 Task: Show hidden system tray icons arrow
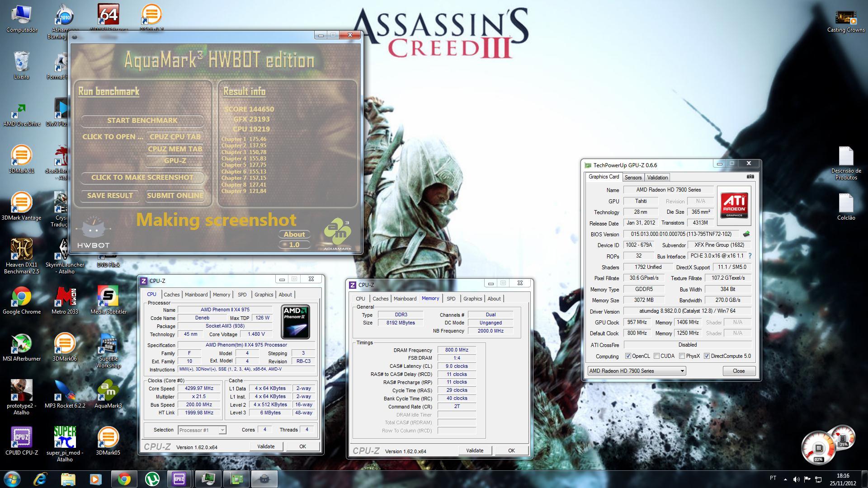pyautogui.click(x=785, y=479)
